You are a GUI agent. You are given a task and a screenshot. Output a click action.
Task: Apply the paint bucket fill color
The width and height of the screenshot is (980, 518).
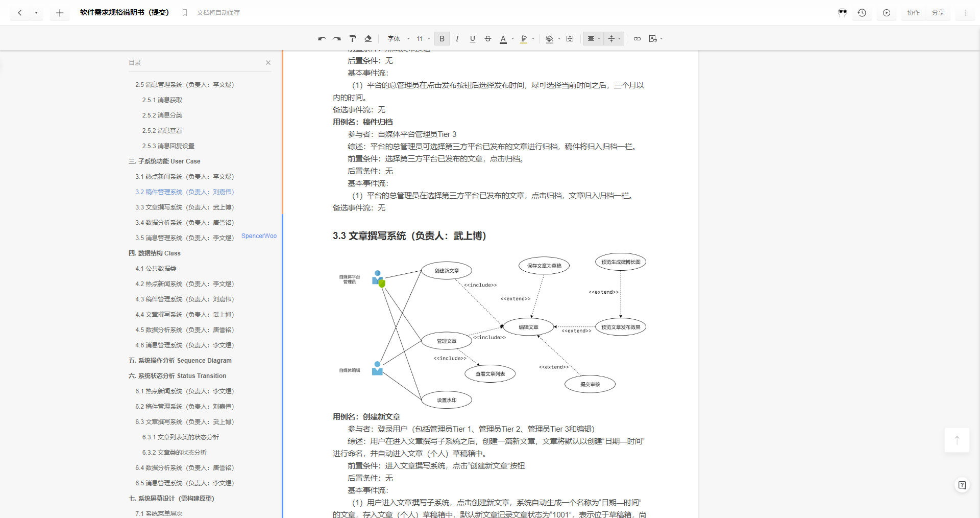(549, 39)
